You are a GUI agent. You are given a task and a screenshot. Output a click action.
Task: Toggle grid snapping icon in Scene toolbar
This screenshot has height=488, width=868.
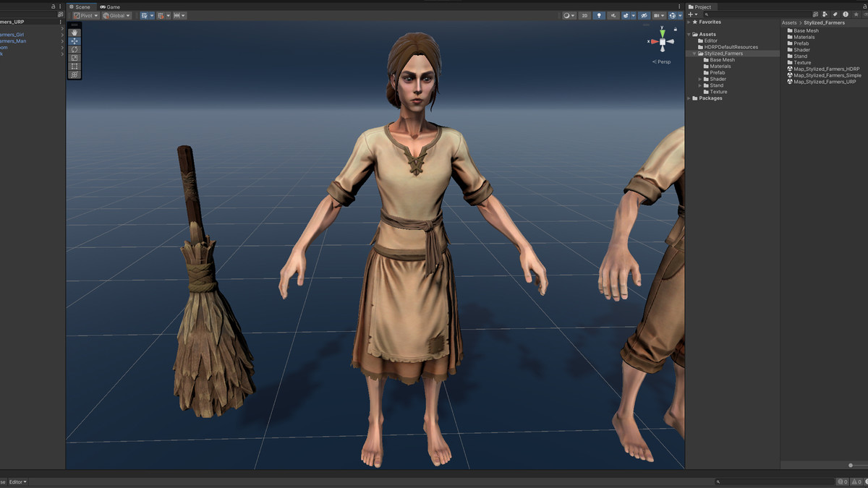(x=145, y=15)
